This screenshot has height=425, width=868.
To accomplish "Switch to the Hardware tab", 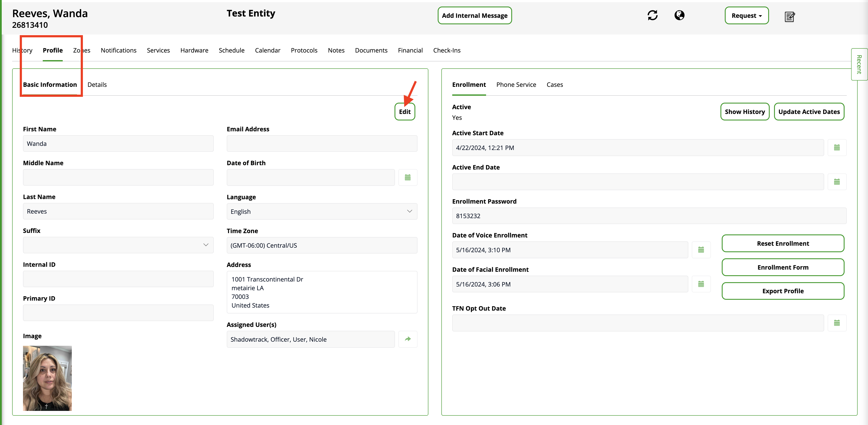I will point(194,50).
